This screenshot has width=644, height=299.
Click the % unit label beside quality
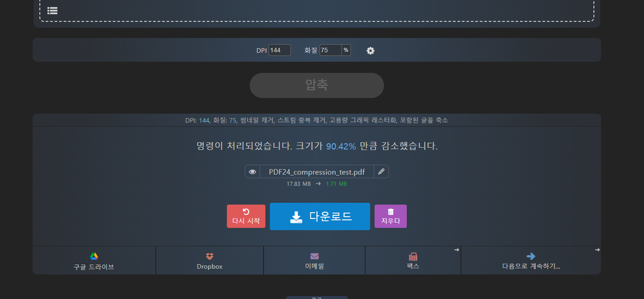pyautogui.click(x=346, y=50)
